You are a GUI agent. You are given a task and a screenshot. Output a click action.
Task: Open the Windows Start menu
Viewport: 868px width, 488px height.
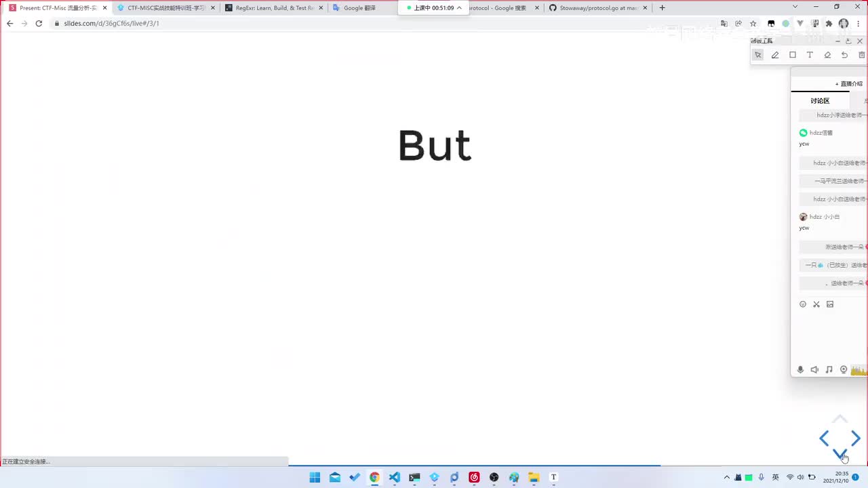[x=315, y=477]
